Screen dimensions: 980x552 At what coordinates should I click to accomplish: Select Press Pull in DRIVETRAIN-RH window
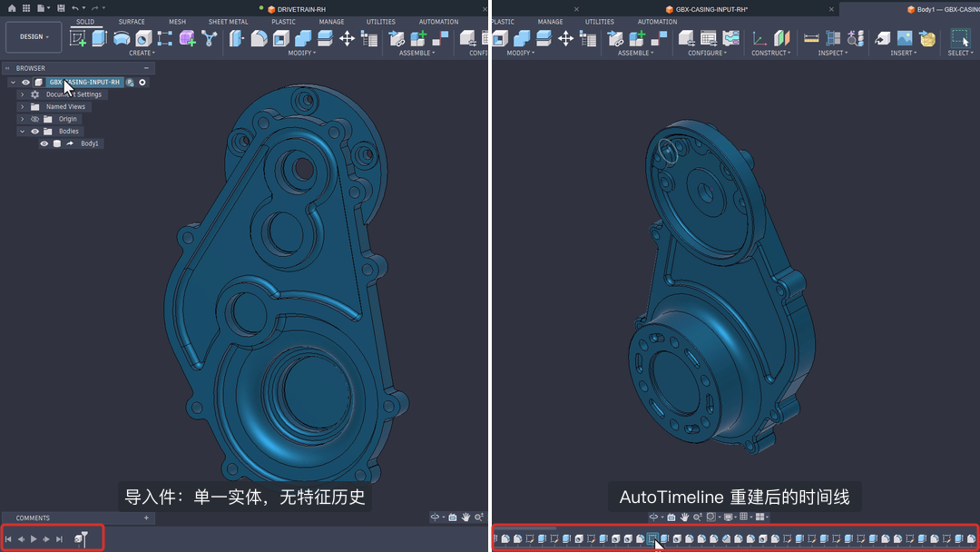pyautogui.click(x=236, y=38)
